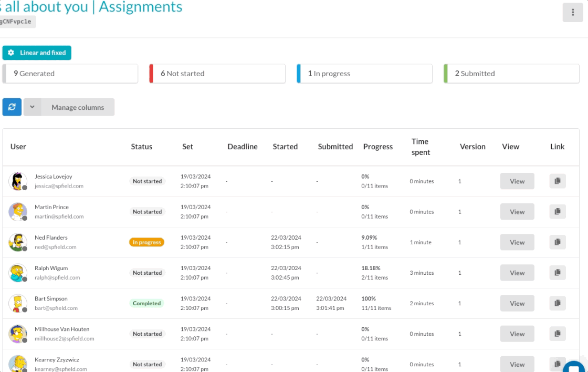
Task: Click Bart Simpson's avatar thumbnail
Action: click(x=18, y=303)
